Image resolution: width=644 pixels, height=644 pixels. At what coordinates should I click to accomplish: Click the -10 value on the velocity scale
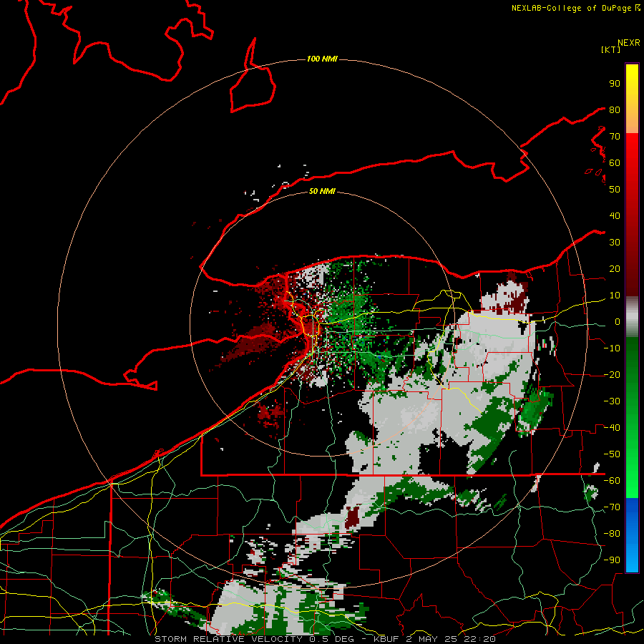coord(612,348)
